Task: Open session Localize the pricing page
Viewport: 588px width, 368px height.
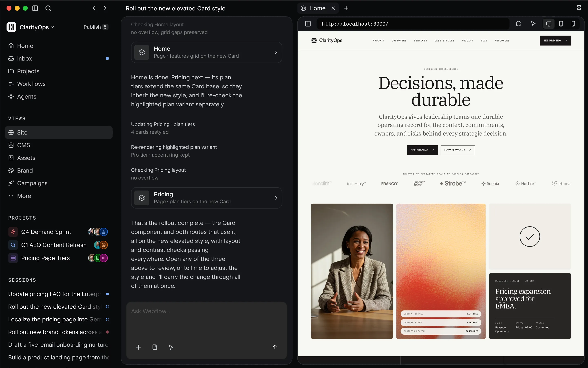Action: (x=59, y=319)
